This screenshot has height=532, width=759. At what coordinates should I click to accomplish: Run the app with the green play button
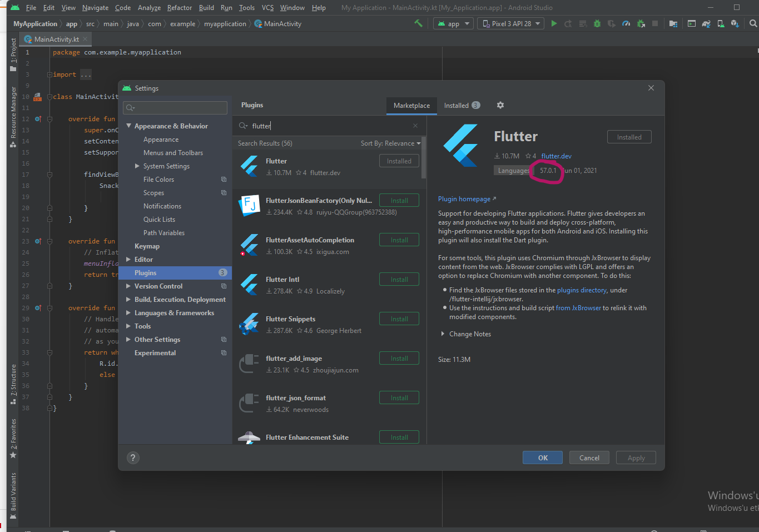coord(554,23)
